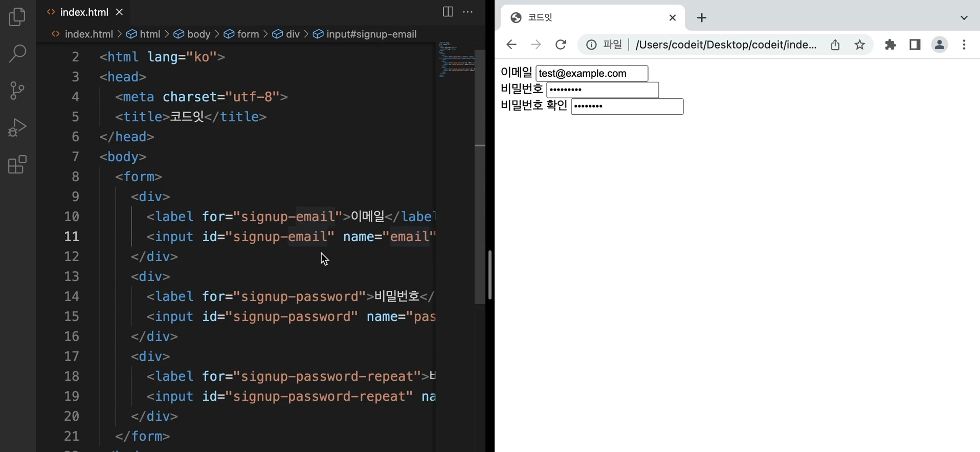Close the index.html editor tab

pos(120,12)
